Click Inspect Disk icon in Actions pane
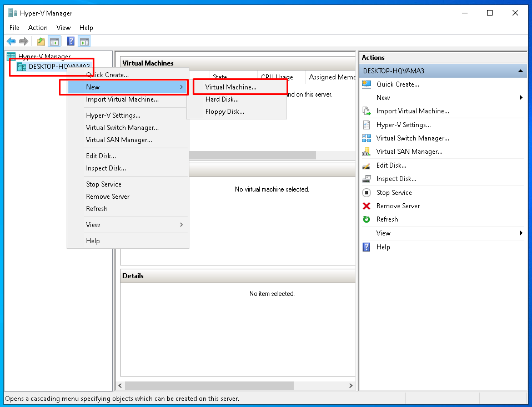The width and height of the screenshot is (532, 407). (x=367, y=179)
